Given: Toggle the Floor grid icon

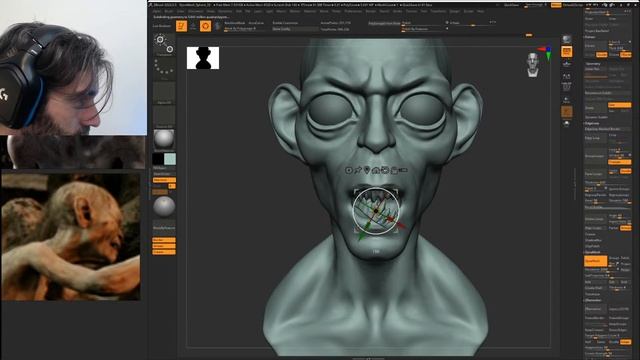Looking at the screenshot, I should [x=567, y=64].
